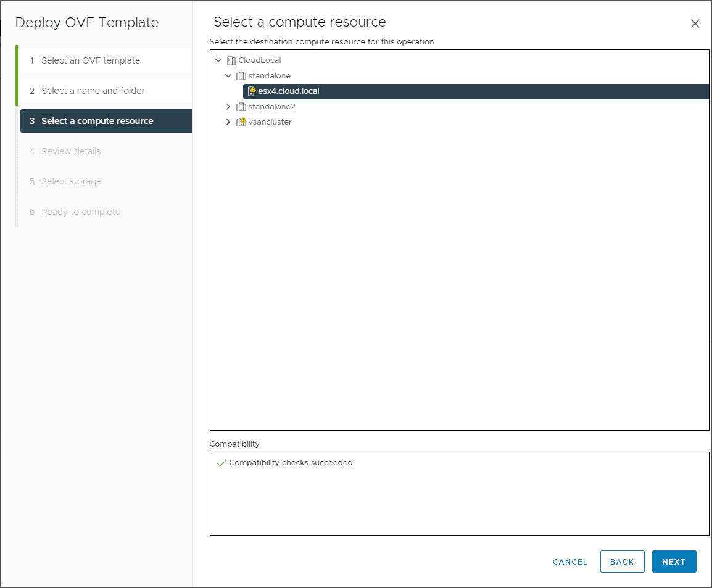Screen dimensions: 712x588
Task: Click the vsancluster warning cluster icon
Action: point(241,122)
